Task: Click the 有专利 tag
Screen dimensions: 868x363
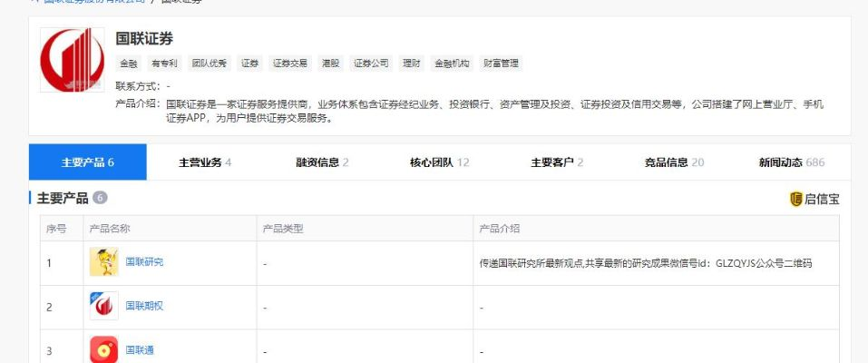Action: click(164, 64)
